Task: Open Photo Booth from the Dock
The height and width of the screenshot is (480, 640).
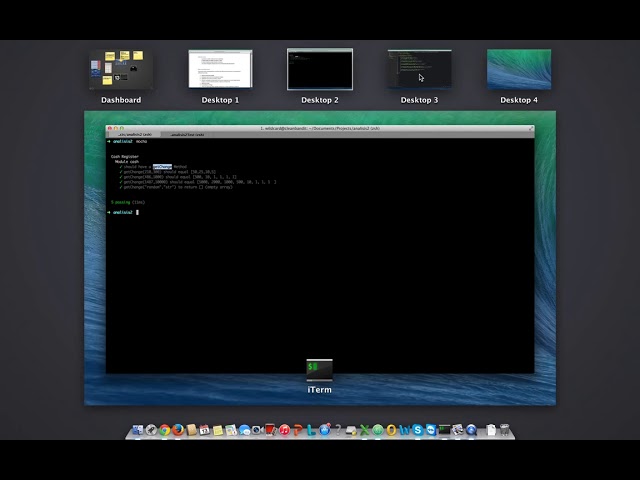Action: 271,430
